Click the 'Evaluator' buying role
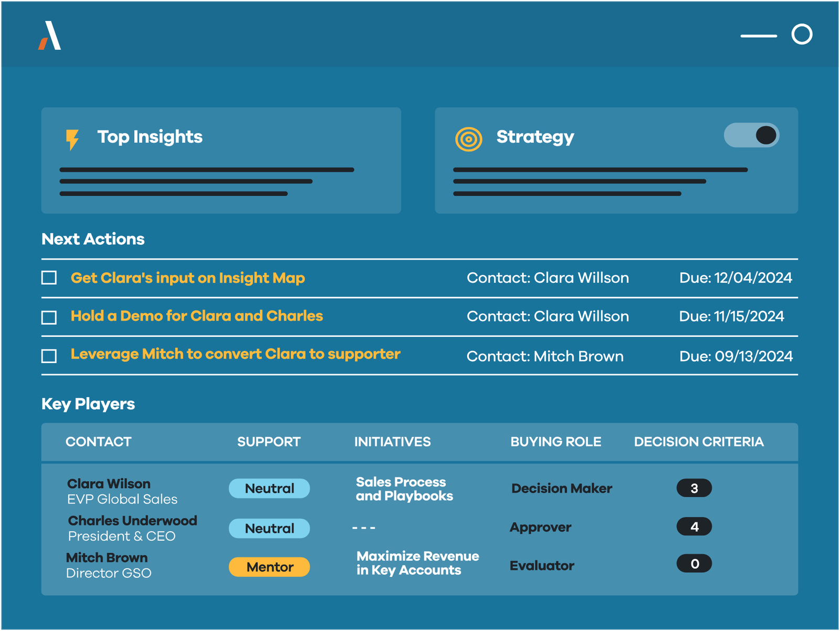This screenshot has width=840, height=631. click(x=542, y=566)
